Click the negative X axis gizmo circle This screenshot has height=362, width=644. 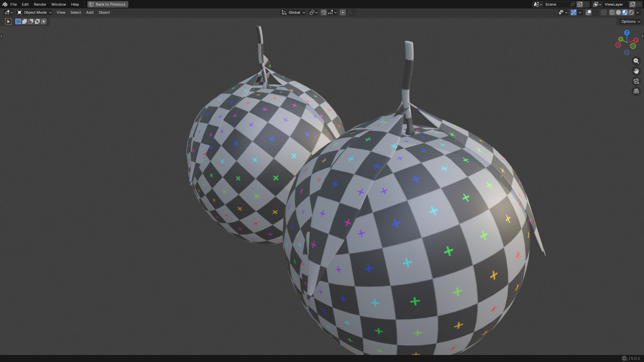coord(618,45)
